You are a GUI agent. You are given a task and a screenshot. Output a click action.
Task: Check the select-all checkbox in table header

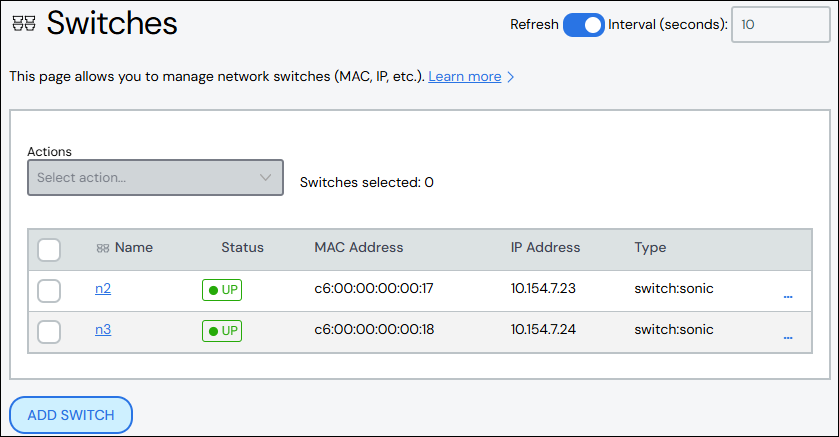49,249
